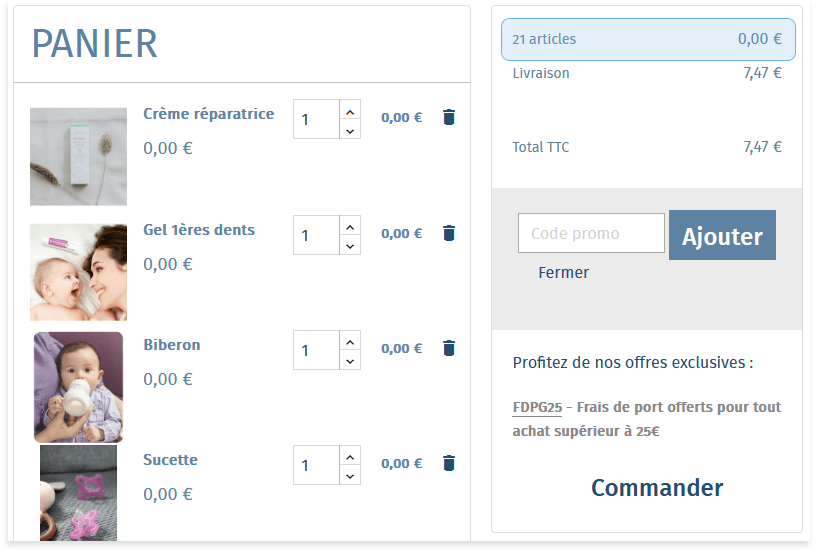Decrease quantity of Gel 1ères dents
This screenshot has height=552, width=820.
[x=350, y=245]
